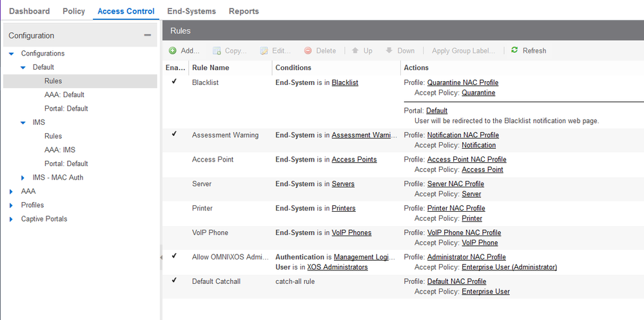The image size is (644, 320).
Task: Switch to the End-Systems tab
Action: (x=191, y=11)
